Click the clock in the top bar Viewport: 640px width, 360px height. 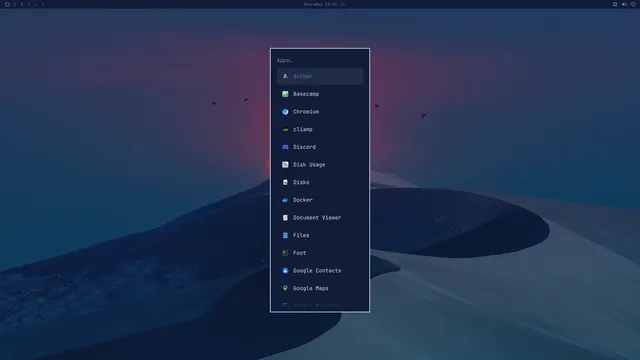(x=320, y=4)
